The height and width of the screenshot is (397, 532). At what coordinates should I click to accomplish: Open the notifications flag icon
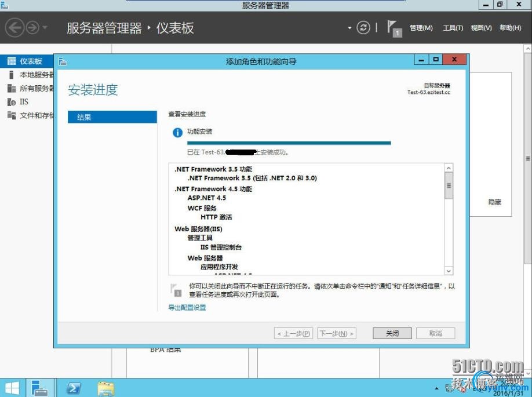[x=394, y=28]
